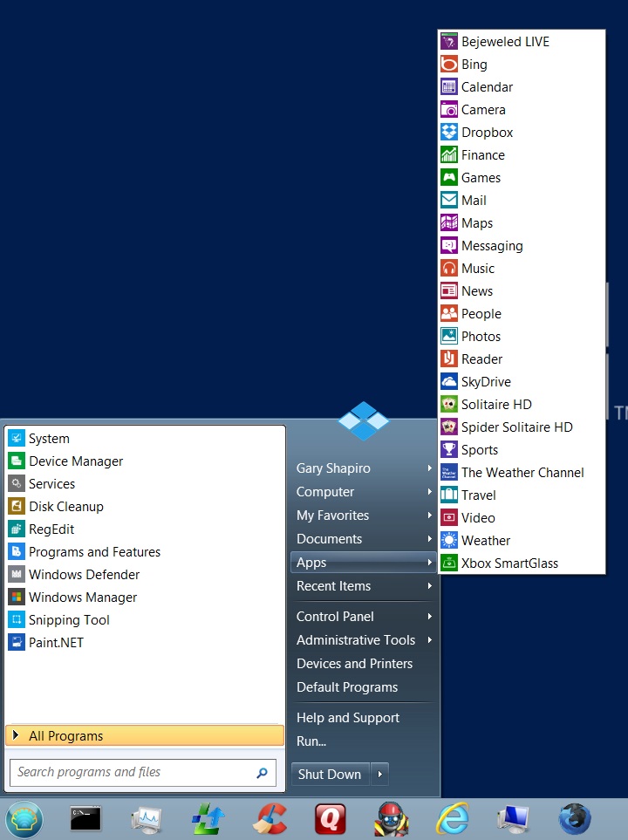Open the Photos app icon

[x=449, y=337]
